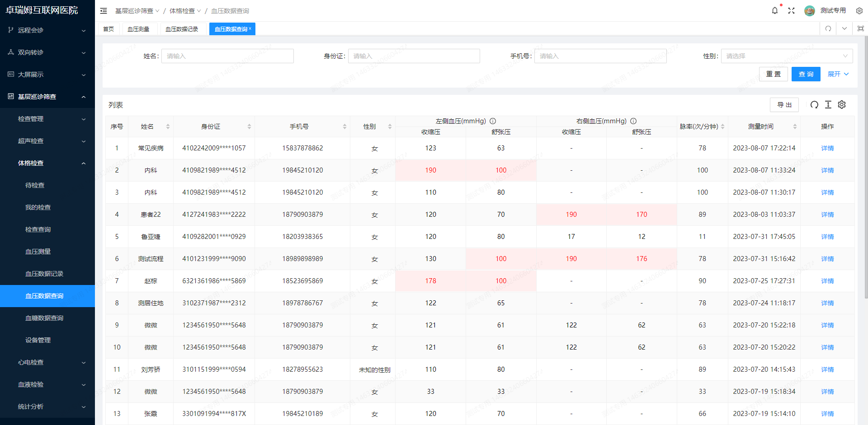Expand 血液检验 submenu

(47, 384)
